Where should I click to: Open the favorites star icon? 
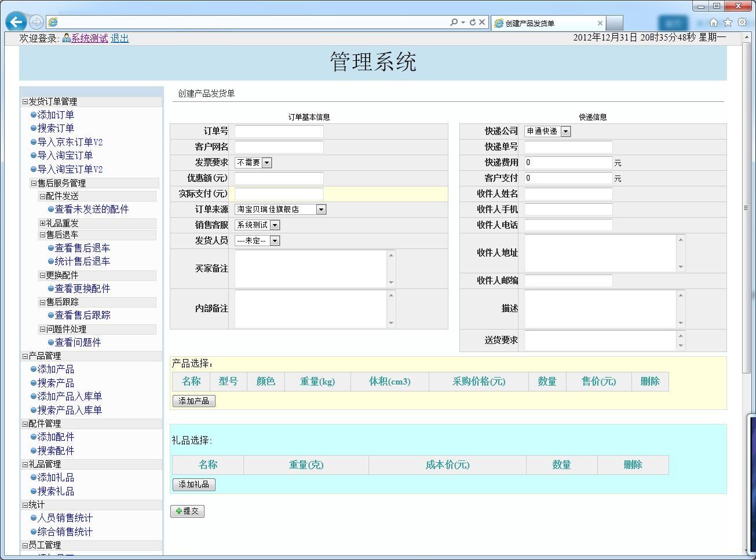pyautogui.click(x=728, y=22)
